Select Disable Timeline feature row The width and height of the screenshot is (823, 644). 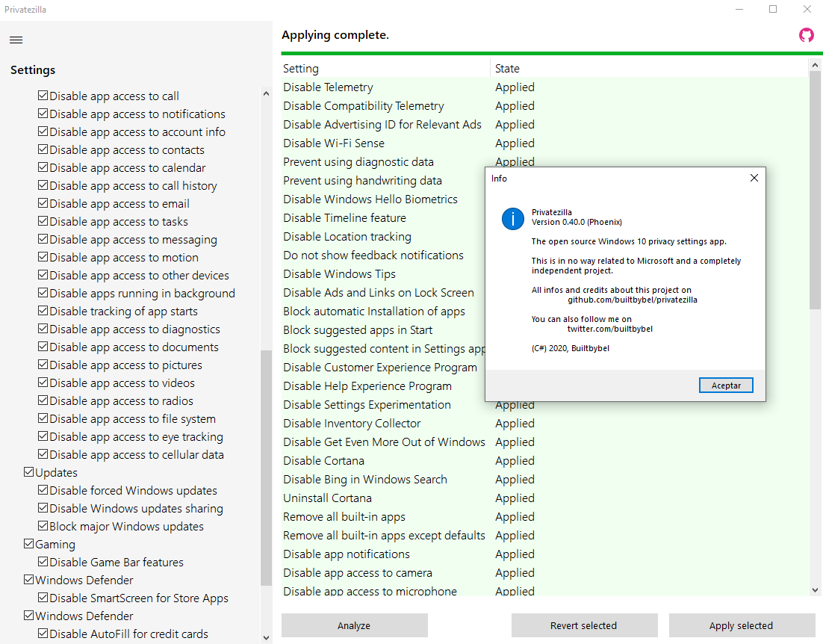tap(383, 218)
